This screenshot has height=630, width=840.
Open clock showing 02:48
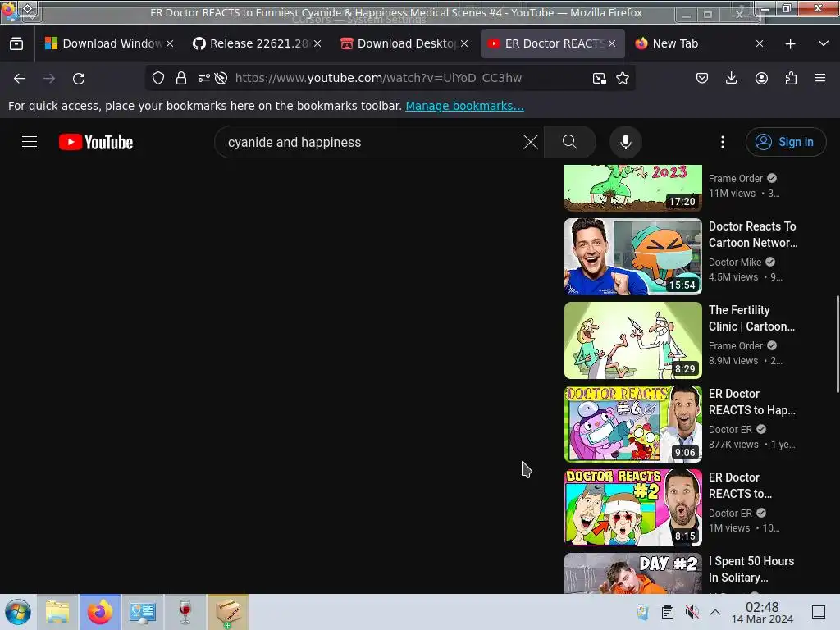762,612
